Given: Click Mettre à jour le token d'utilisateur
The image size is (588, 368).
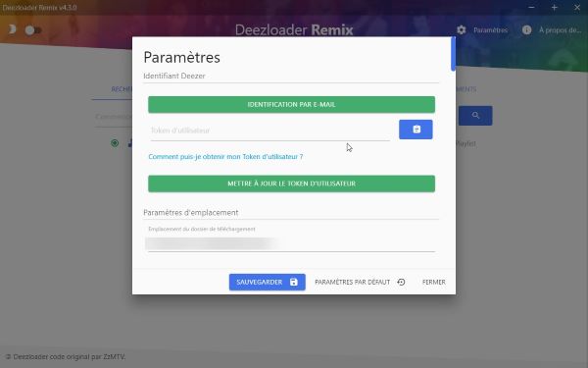Looking at the screenshot, I should 291,184.
